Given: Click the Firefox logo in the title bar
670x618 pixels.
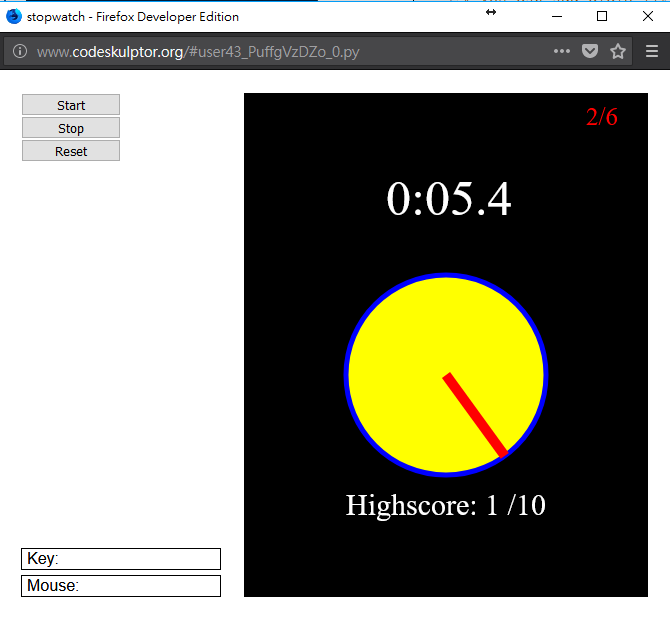Looking at the screenshot, I should (13, 16).
